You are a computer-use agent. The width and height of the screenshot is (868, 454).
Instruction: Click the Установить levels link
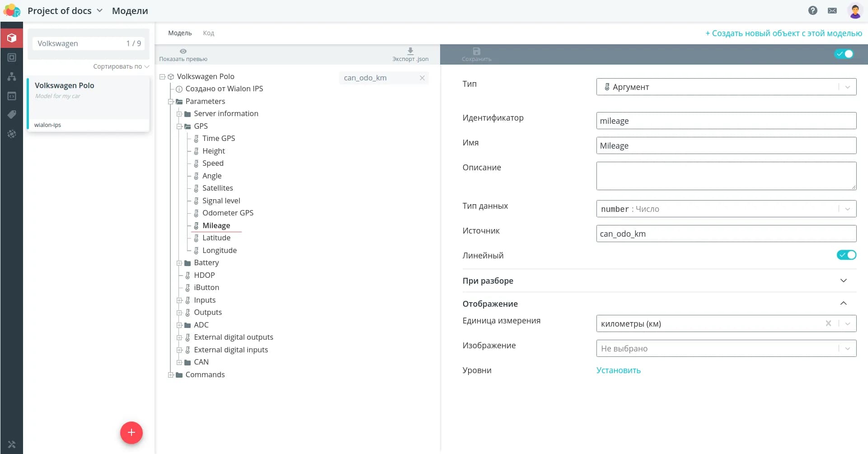pos(618,370)
